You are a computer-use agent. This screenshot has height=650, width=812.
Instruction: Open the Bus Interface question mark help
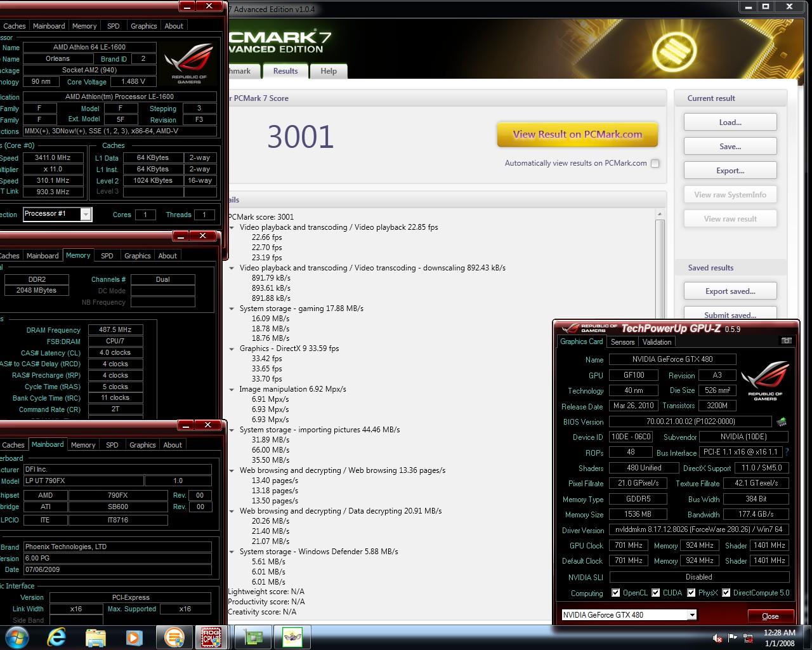click(x=787, y=452)
